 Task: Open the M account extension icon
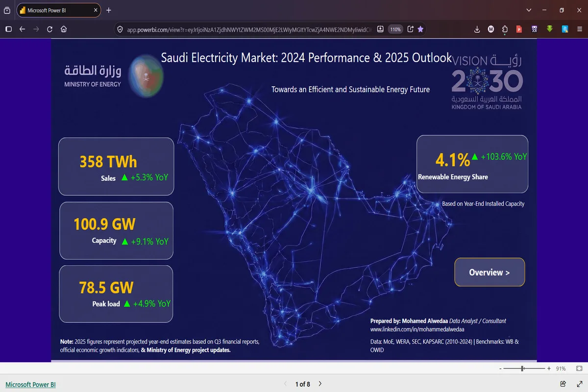pos(491,29)
